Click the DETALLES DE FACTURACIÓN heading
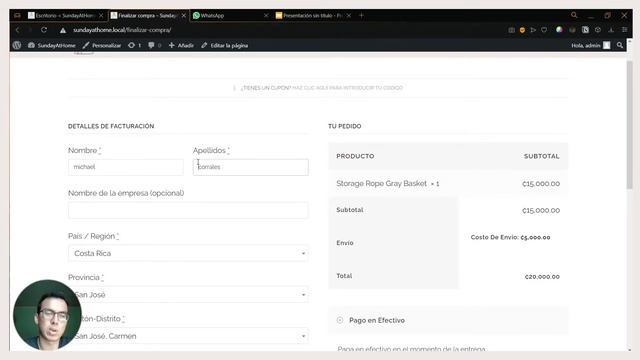 coord(111,126)
